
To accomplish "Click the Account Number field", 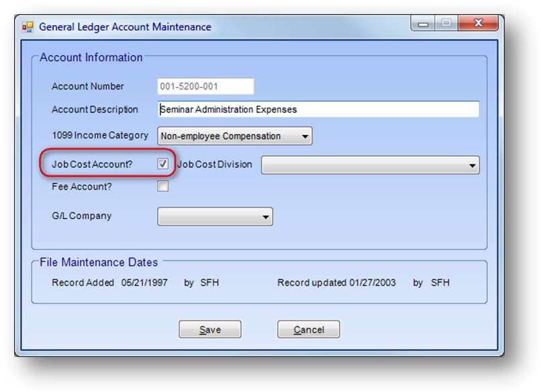I will click(x=206, y=87).
